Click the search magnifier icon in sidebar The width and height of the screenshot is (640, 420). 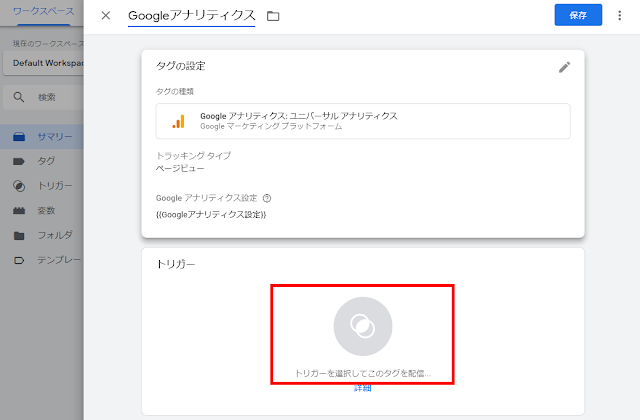click(x=19, y=97)
